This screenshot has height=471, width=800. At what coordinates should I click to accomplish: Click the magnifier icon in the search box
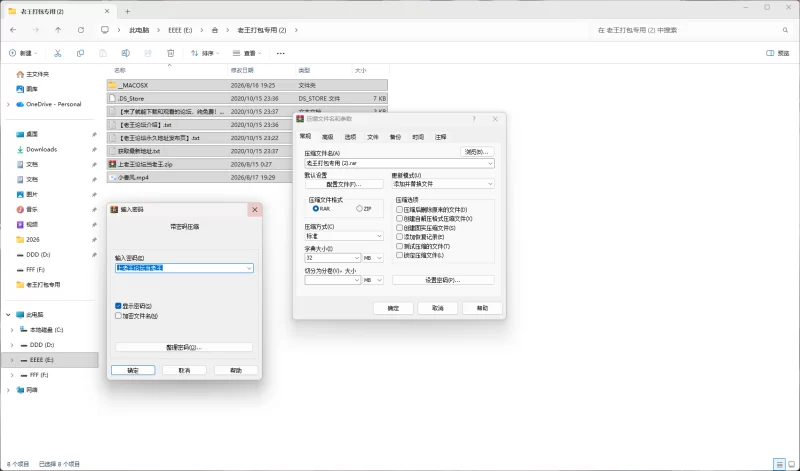coord(785,30)
